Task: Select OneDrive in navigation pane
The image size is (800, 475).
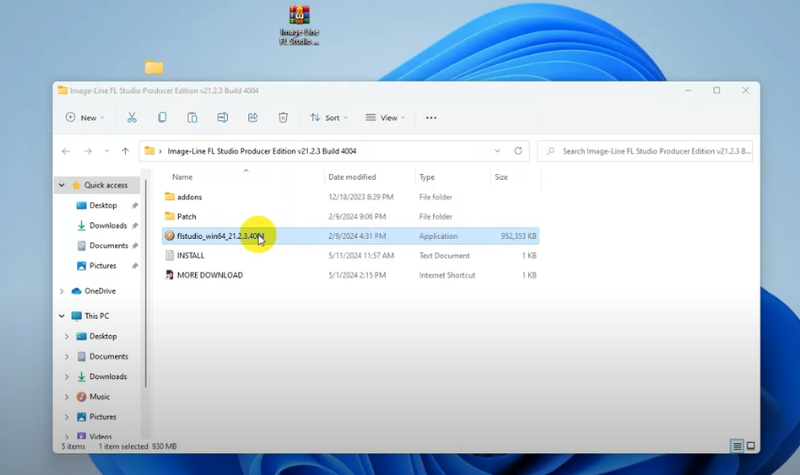Action: point(100,291)
